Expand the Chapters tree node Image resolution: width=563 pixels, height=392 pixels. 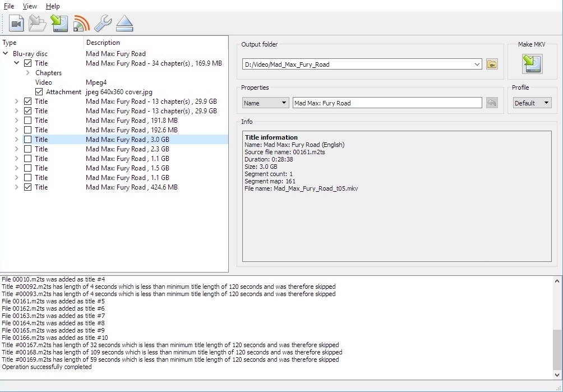[28, 72]
